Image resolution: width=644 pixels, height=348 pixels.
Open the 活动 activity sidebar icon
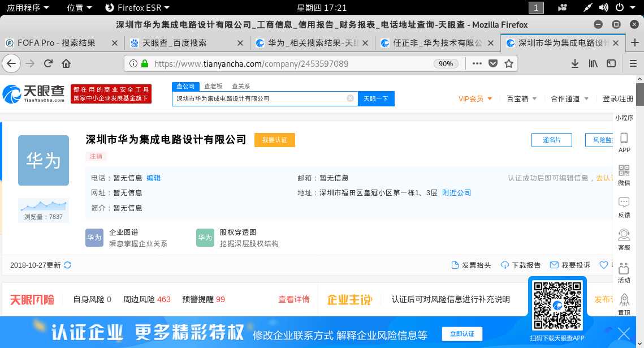click(x=624, y=272)
